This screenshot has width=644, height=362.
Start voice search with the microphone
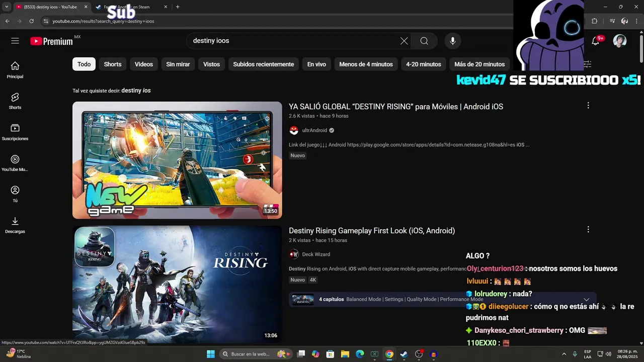(x=453, y=41)
